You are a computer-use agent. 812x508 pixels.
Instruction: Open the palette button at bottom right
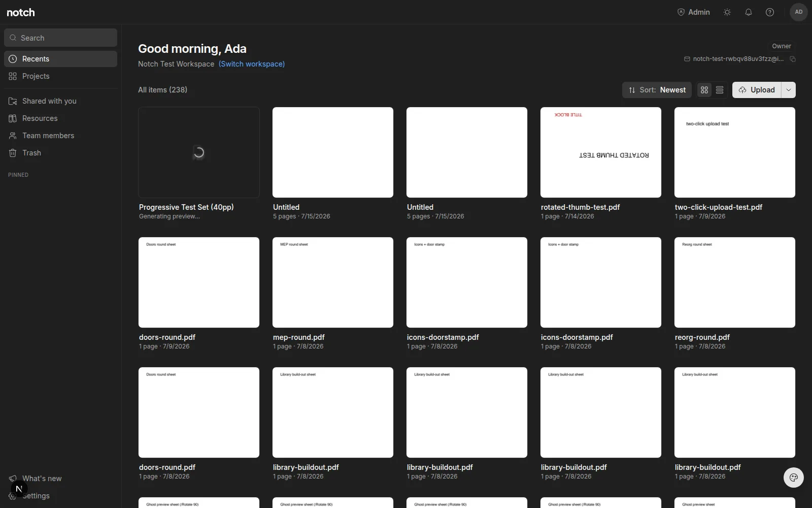794,478
